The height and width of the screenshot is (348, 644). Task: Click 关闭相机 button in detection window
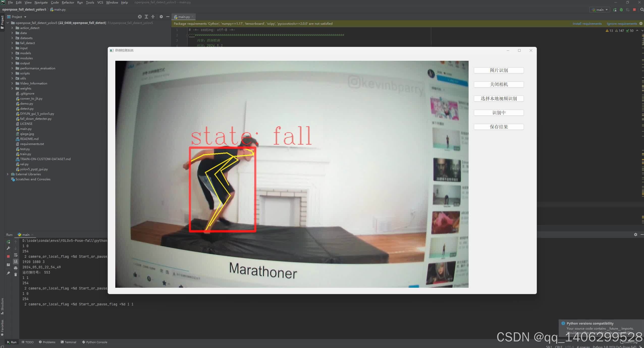(x=499, y=84)
